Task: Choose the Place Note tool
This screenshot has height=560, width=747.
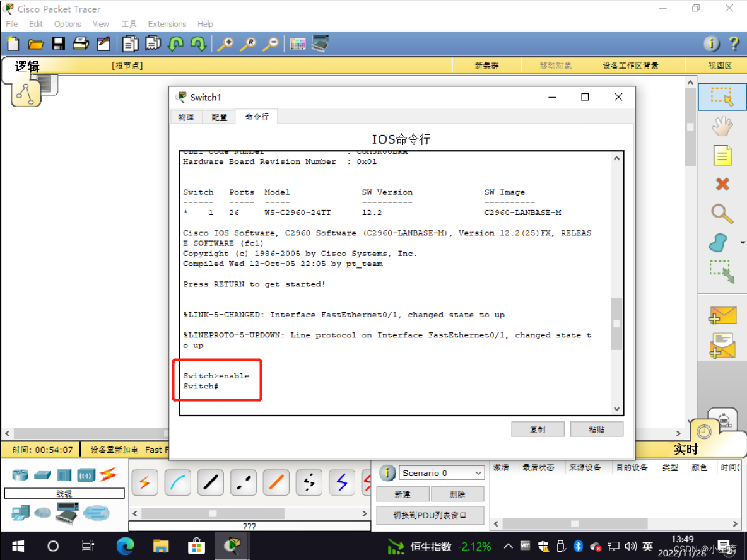Action: 722,156
